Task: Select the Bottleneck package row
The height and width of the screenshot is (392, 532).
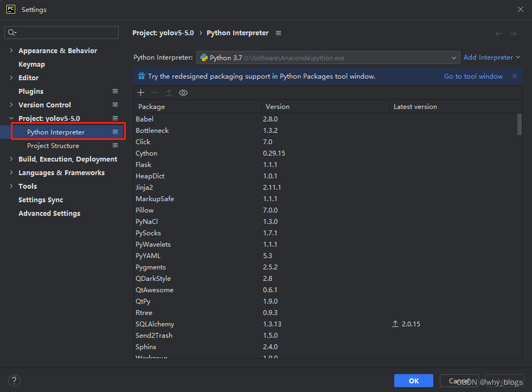Action: (x=325, y=131)
